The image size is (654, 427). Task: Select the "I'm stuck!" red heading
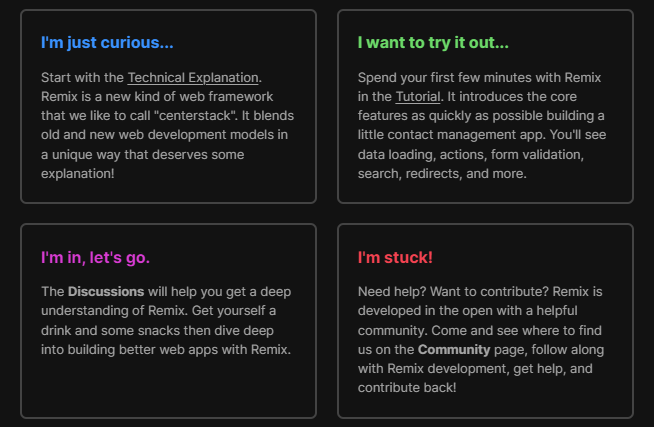(x=395, y=258)
